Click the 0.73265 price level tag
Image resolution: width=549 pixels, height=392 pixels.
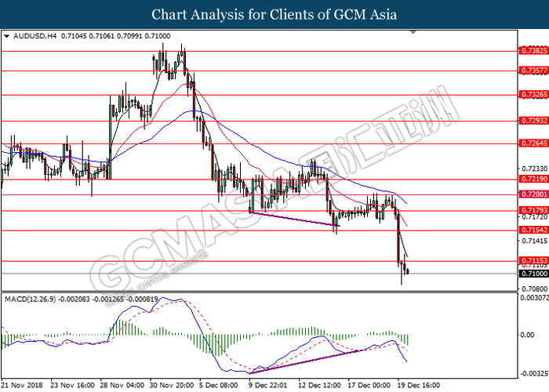click(x=530, y=95)
